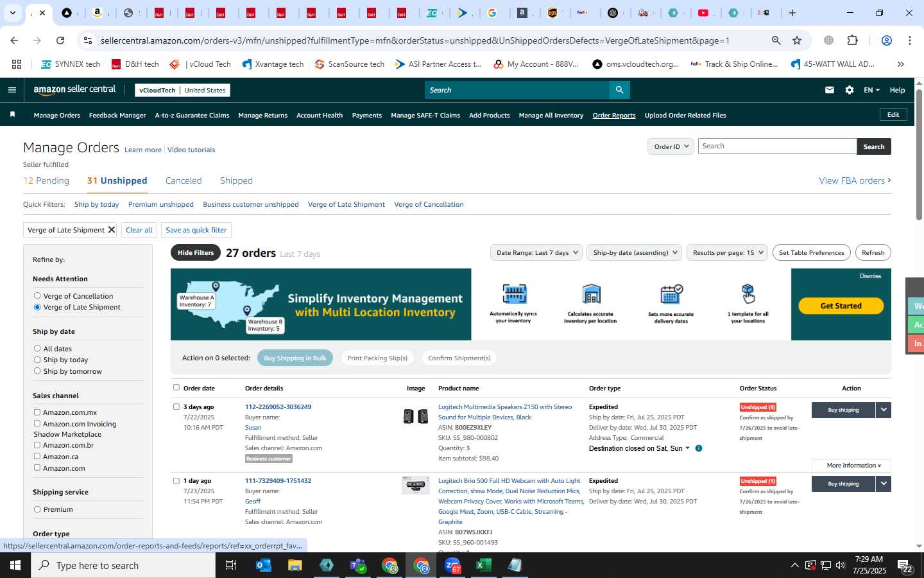
Task: Expand Buy shipping options for Geoff's order
Action: tap(884, 484)
